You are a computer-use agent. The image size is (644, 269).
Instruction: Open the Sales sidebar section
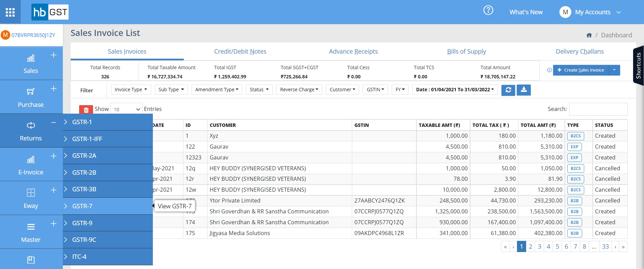click(31, 63)
